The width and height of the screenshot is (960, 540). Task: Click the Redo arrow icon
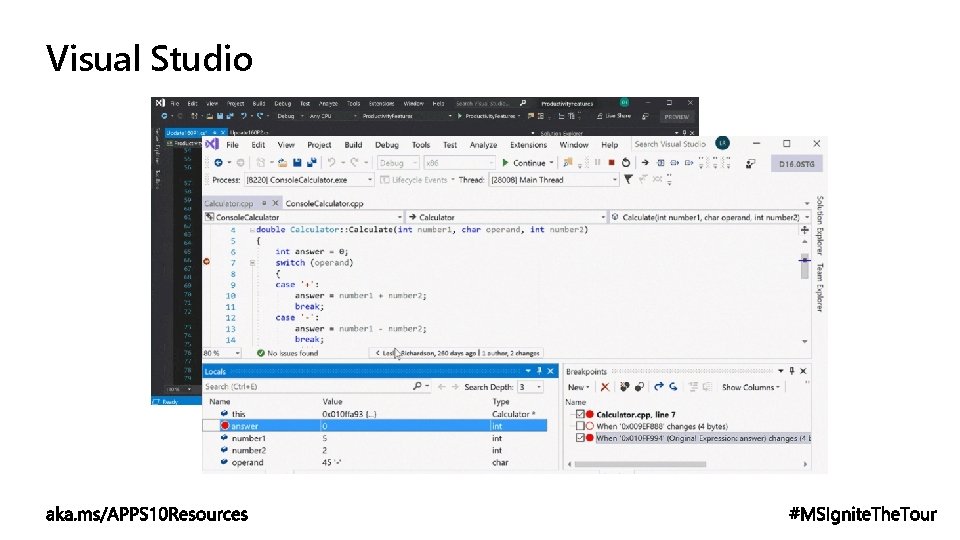pyautogui.click(x=354, y=162)
